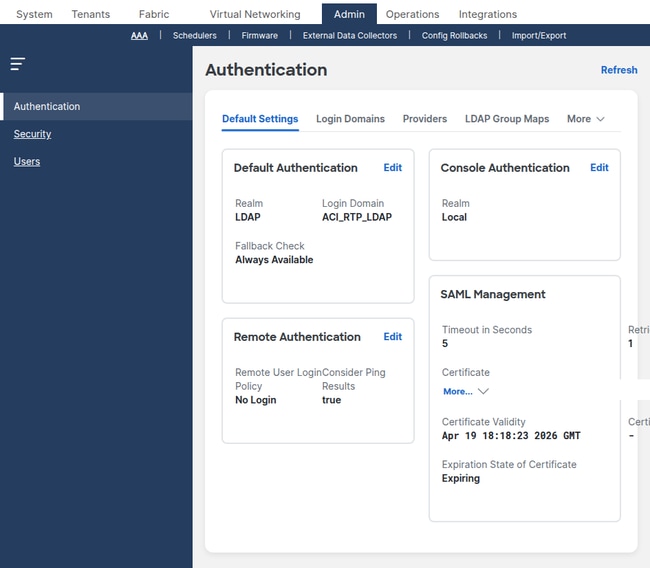Click the Console Authentication card title
The image size is (650, 568).
coord(505,168)
